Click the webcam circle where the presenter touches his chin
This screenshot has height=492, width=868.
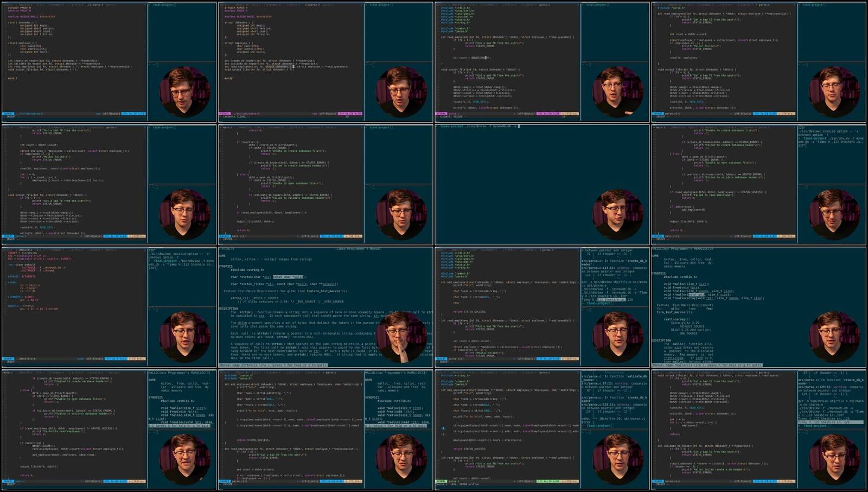pos(401,337)
